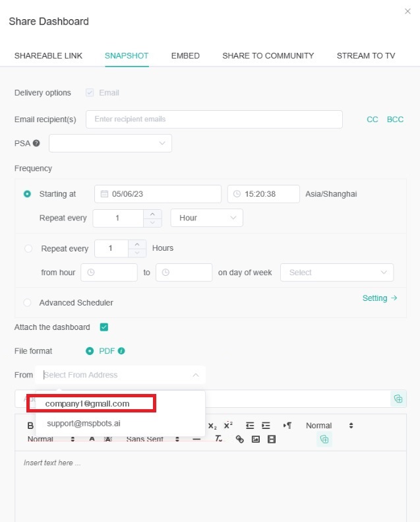Open the PSA dropdown

coord(110,143)
